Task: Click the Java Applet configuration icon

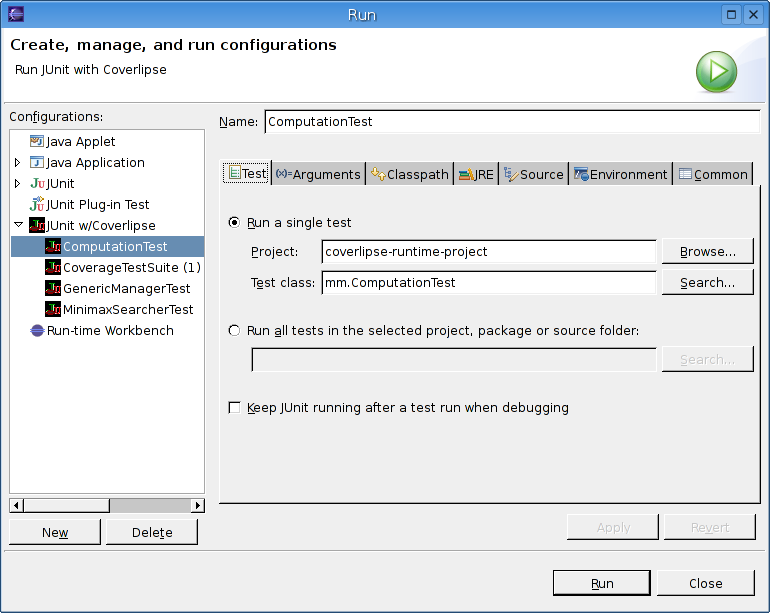Action: tap(37, 142)
